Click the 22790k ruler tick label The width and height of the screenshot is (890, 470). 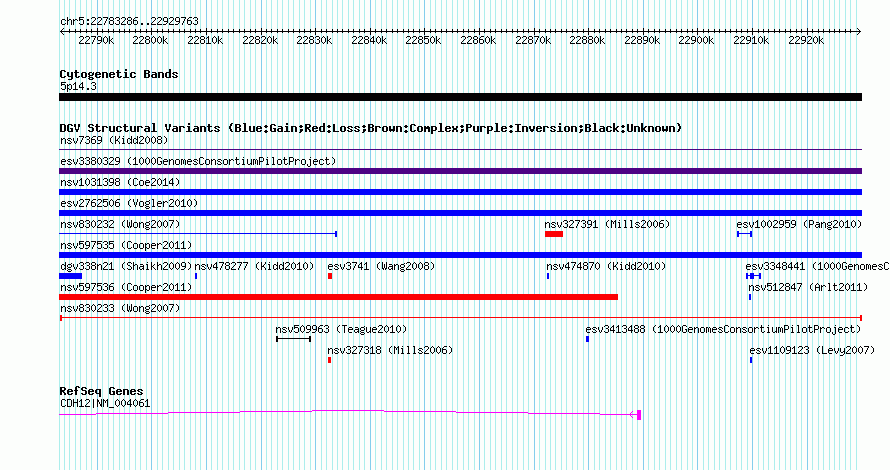click(96, 40)
